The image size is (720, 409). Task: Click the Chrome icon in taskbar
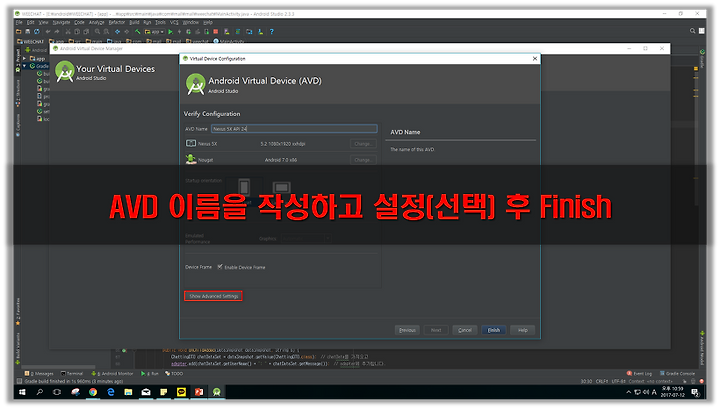coord(93,392)
